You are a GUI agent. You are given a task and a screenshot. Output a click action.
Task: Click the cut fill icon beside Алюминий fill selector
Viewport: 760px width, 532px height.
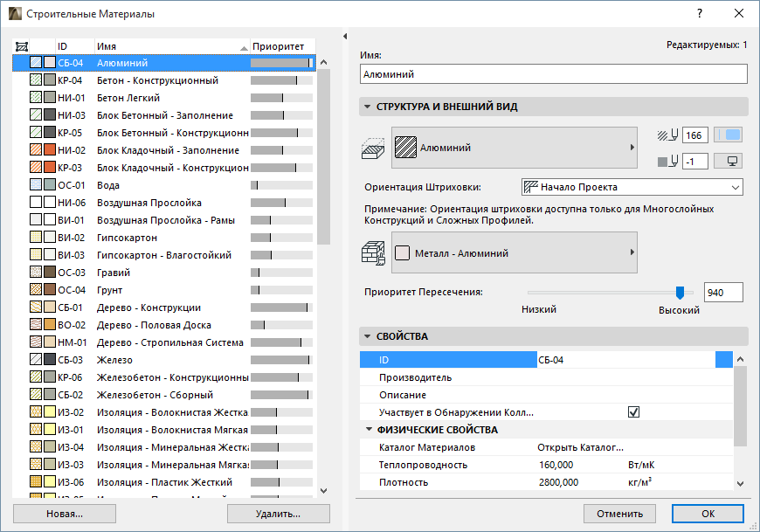coord(373,149)
